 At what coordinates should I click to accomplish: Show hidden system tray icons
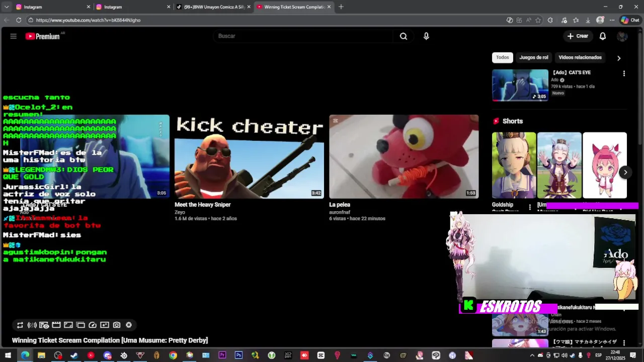[x=532, y=355]
